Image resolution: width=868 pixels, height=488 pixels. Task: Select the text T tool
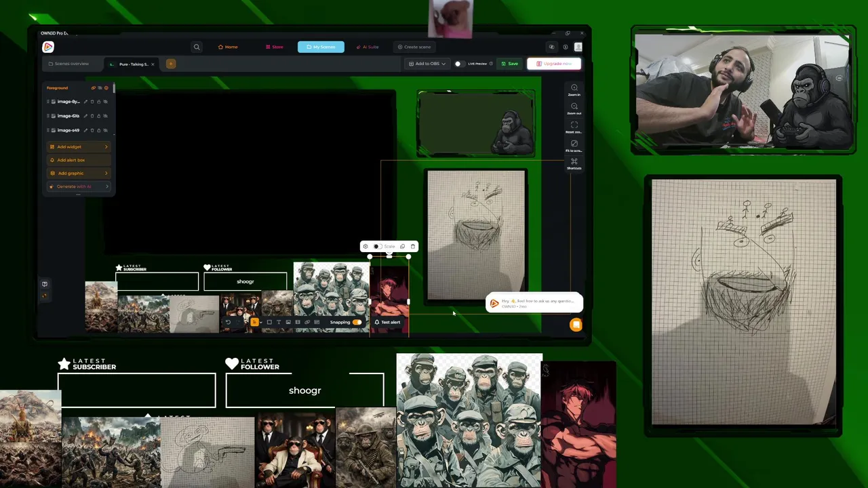click(x=279, y=322)
